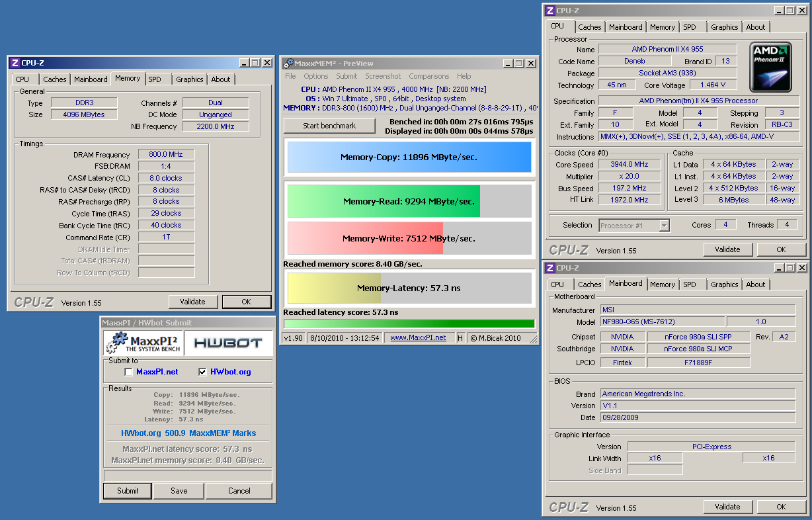The image size is (812, 520).
Task: Click the DRAM Frequency 800.0 MHz field
Action: click(x=166, y=154)
